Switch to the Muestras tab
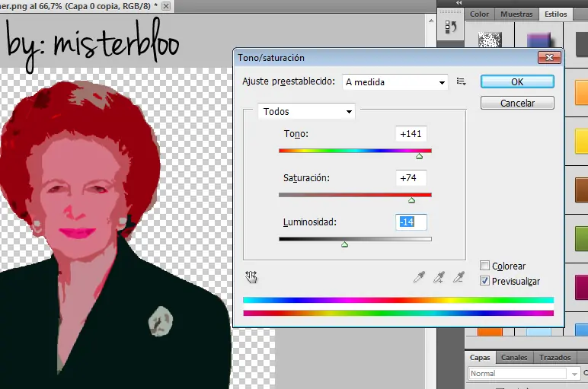Image resolution: width=588 pixels, height=389 pixels. pos(516,14)
